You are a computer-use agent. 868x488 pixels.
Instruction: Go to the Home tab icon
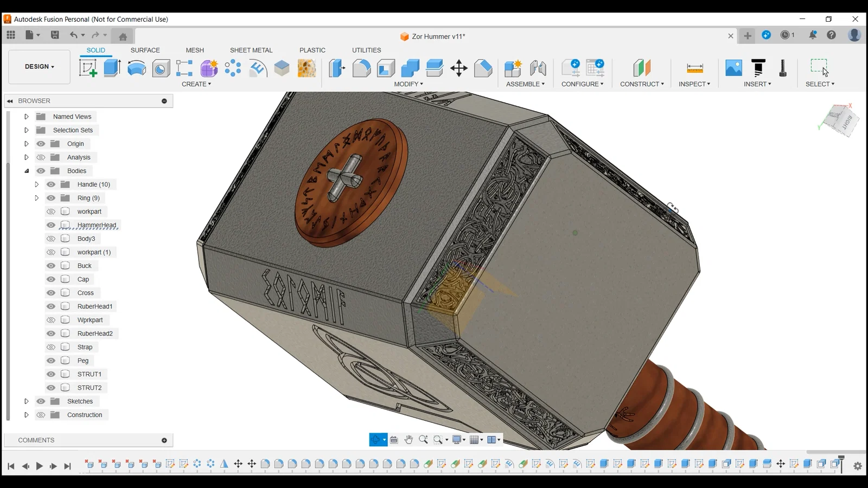click(123, 36)
